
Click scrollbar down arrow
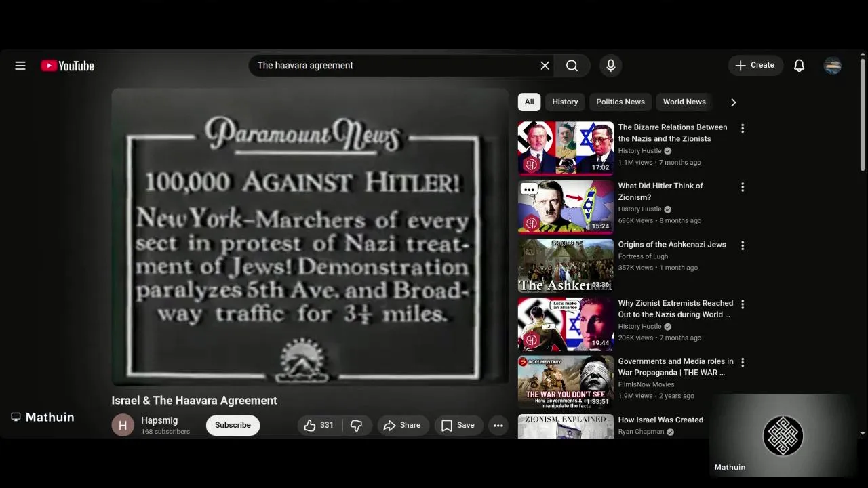pyautogui.click(x=863, y=433)
